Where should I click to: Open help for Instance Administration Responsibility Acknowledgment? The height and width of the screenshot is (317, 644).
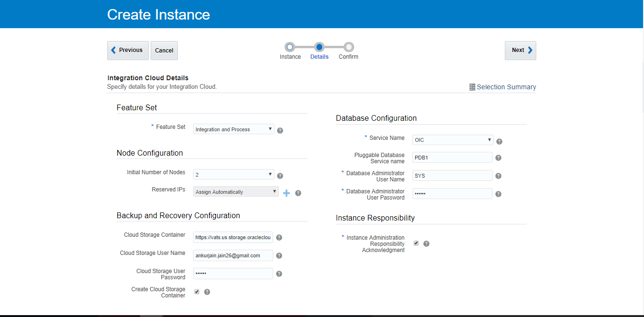tap(426, 243)
